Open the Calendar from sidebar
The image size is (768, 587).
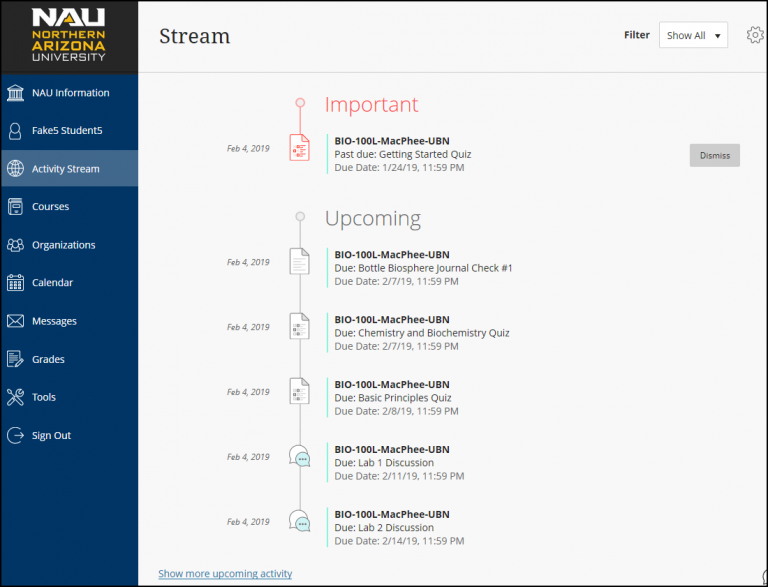point(53,283)
